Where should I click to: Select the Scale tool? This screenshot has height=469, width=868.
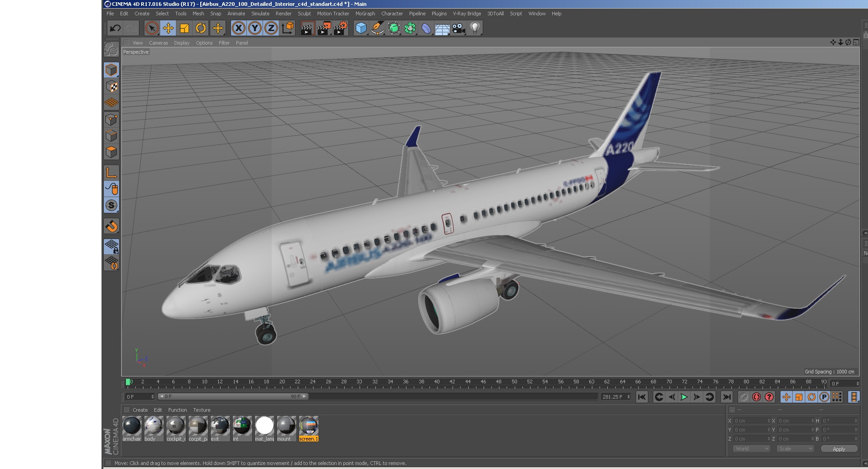pos(185,28)
